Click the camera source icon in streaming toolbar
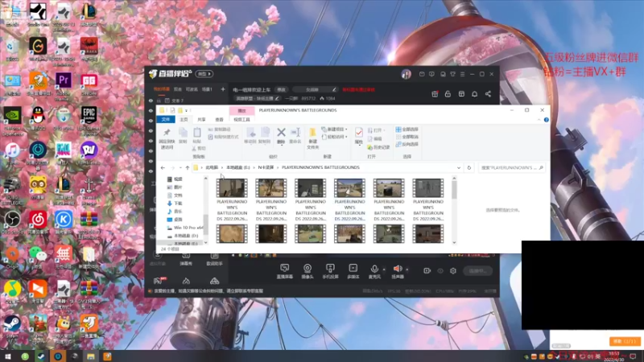 pyautogui.click(x=307, y=269)
